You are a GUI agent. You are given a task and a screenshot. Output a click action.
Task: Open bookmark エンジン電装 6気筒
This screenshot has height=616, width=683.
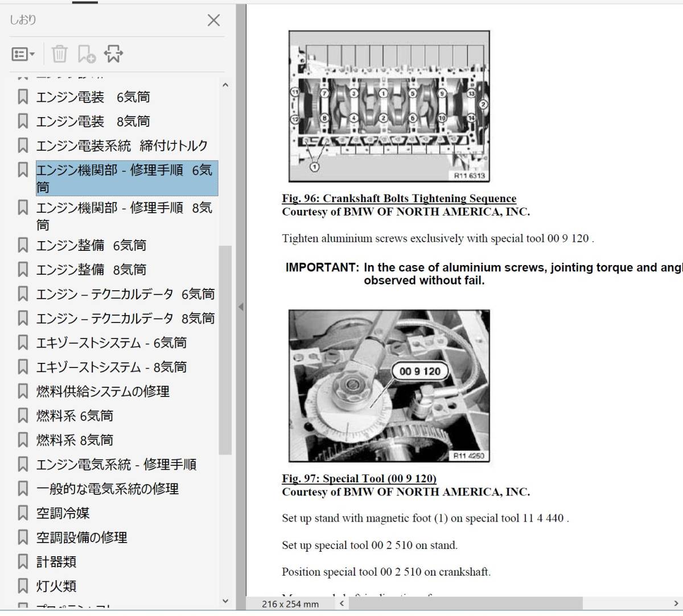[93, 97]
